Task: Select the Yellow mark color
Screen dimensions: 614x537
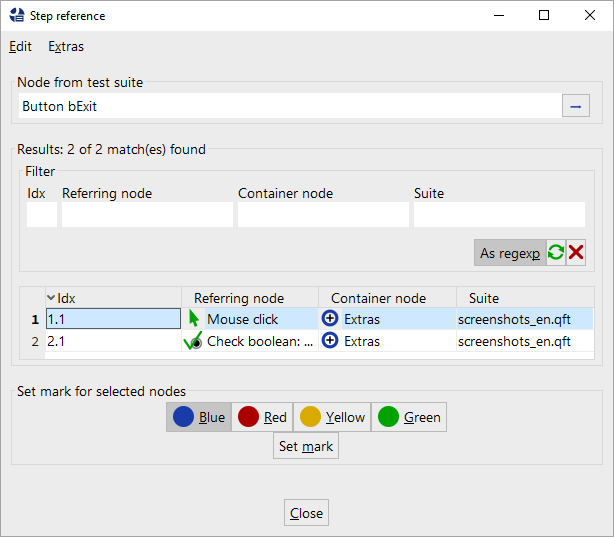Action: click(x=332, y=417)
